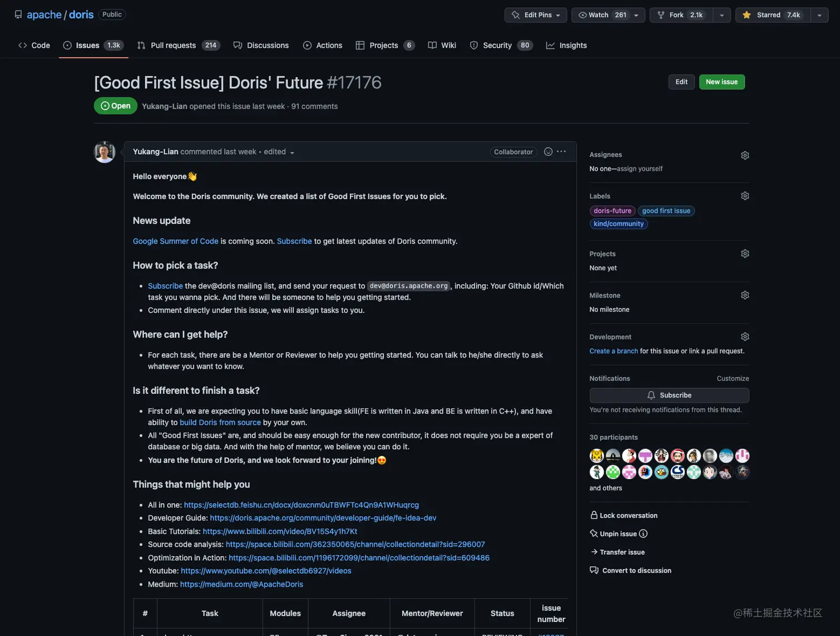This screenshot has height=636, width=840.
Task: Click the Subscribe link in News update
Action: [x=294, y=241]
